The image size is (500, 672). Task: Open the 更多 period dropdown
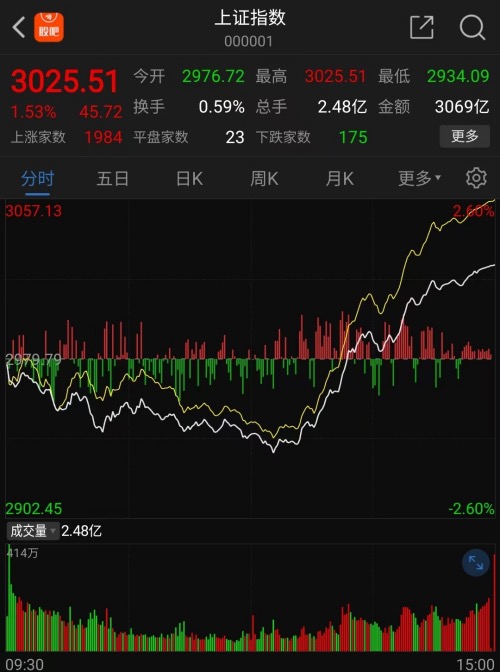point(419,178)
